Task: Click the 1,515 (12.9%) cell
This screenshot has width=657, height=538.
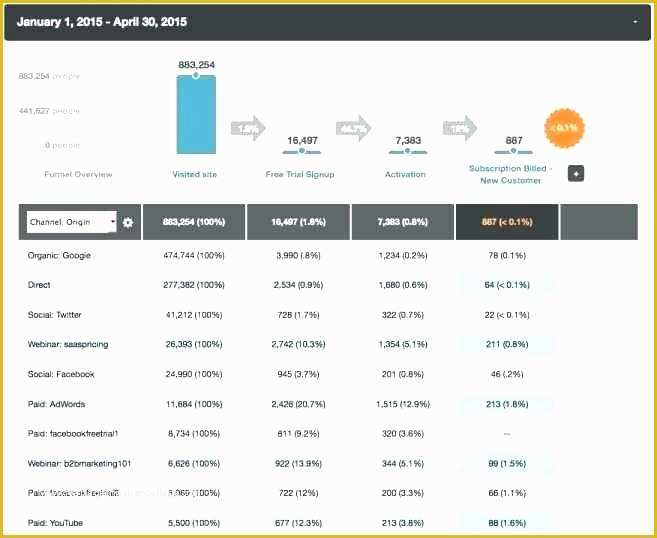Action: [403, 404]
